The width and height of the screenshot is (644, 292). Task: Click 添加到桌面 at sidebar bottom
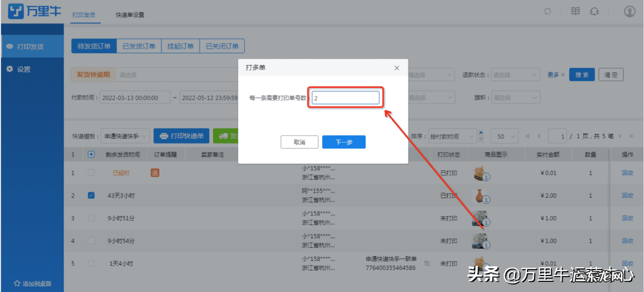point(32,283)
